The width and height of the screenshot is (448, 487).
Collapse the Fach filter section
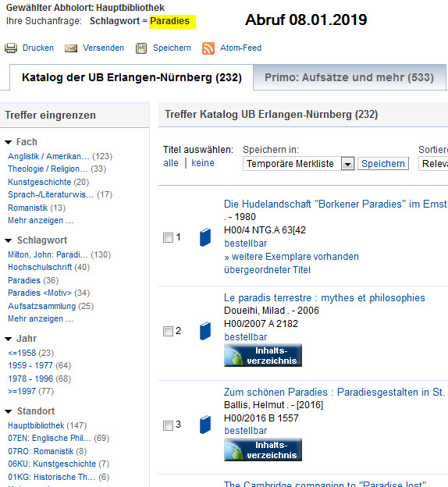9,142
